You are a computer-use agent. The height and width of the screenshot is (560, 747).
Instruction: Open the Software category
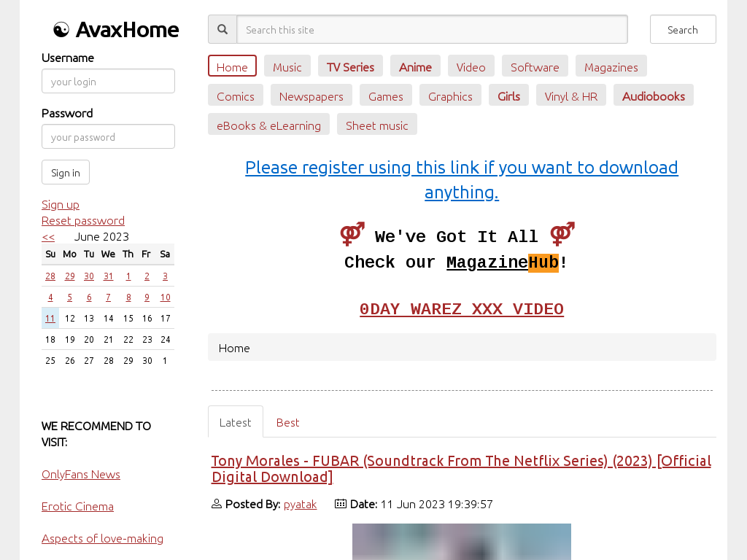point(535,66)
